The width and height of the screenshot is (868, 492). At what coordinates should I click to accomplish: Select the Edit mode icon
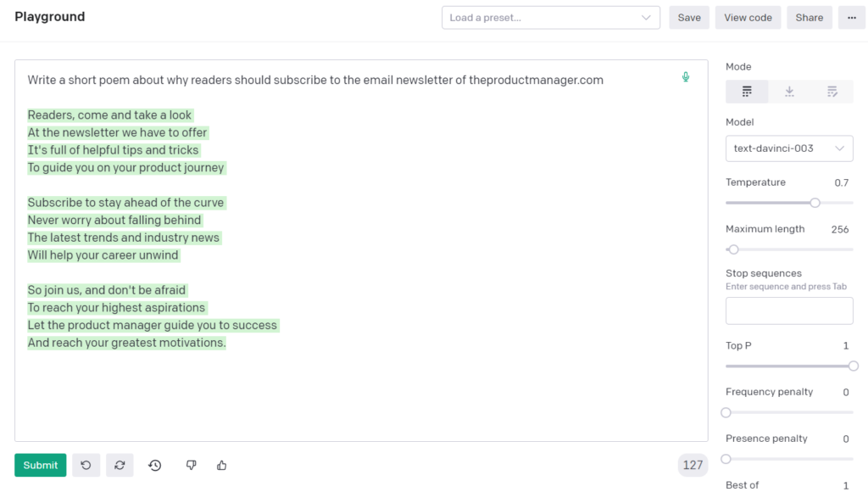[x=832, y=92]
